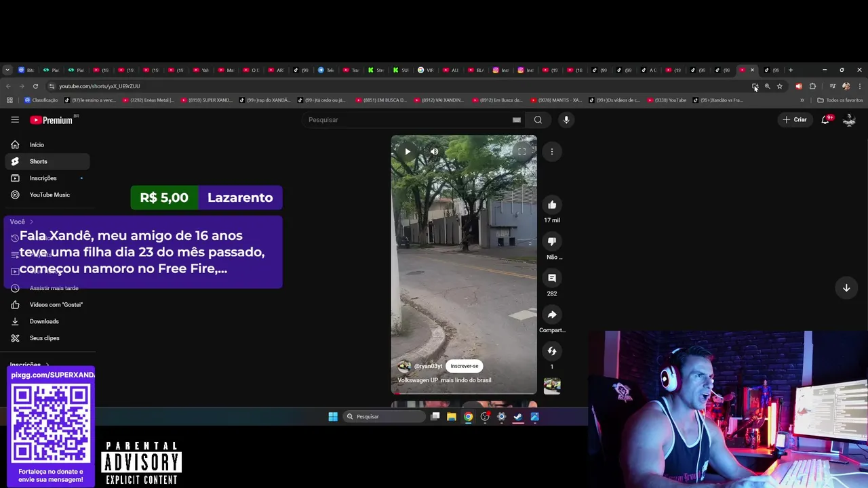Play the Shorts video
The image size is (868, 488).
pyautogui.click(x=408, y=152)
